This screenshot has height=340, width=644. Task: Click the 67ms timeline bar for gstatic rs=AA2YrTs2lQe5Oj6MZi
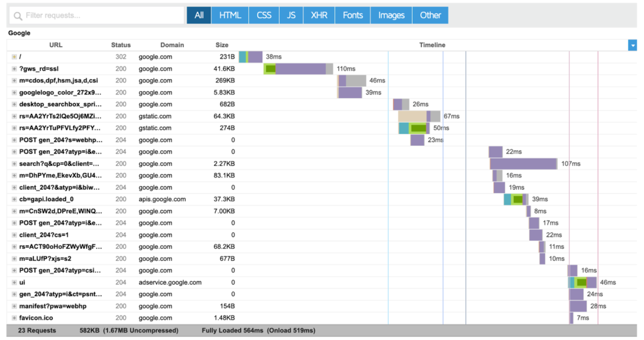pos(419,116)
